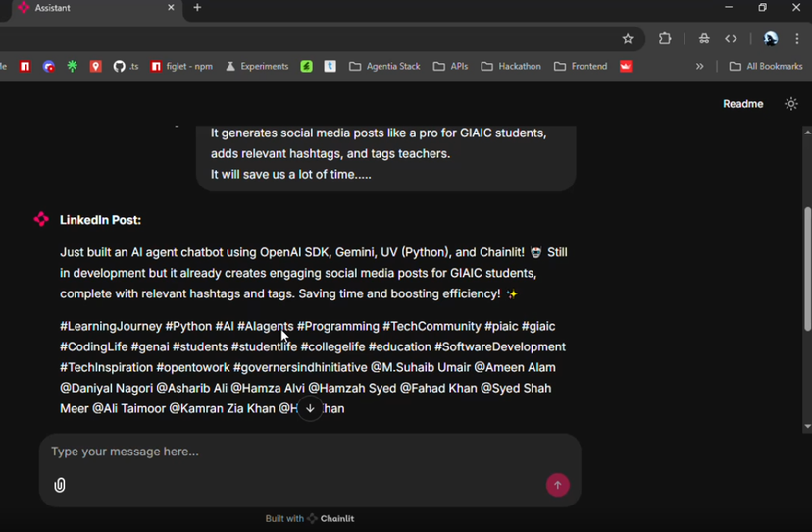Click the scrollbar down arrow
This screenshot has height=532, width=812.
pyautogui.click(x=807, y=426)
